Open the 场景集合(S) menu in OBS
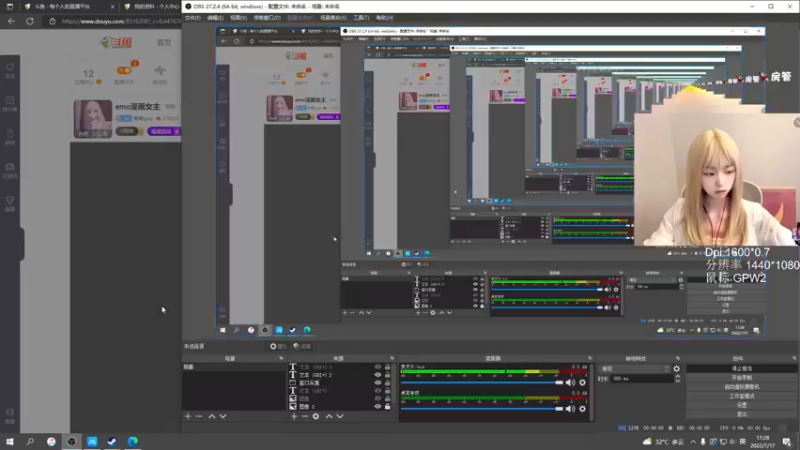The image size is (800, 450). 333,18
